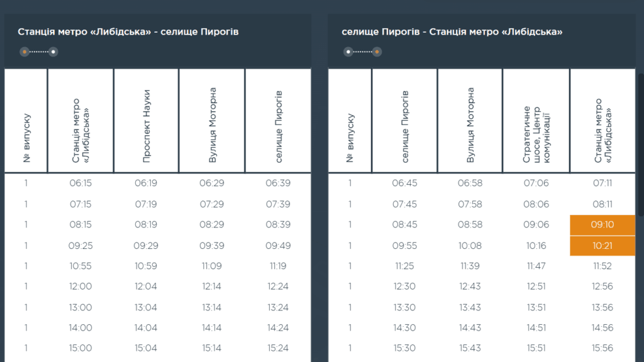Viewport: 644px width, 362px height.
Task: Click the 15:24 arrival time in left table
Action: coord(277,348)
